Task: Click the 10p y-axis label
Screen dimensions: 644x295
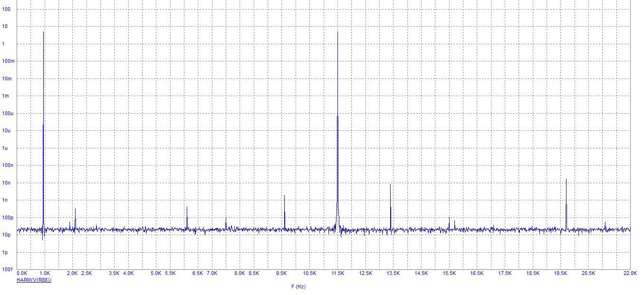Action: coord(7,235)
